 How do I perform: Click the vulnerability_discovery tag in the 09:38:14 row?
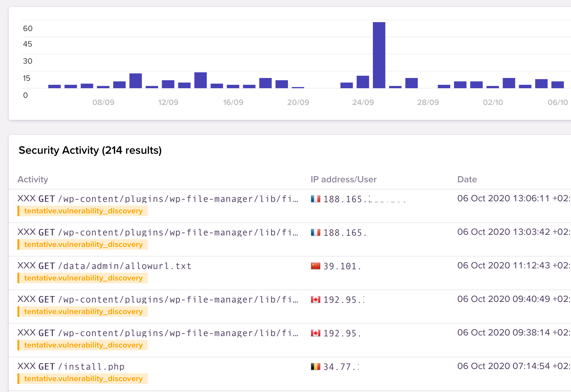[83, 345]
